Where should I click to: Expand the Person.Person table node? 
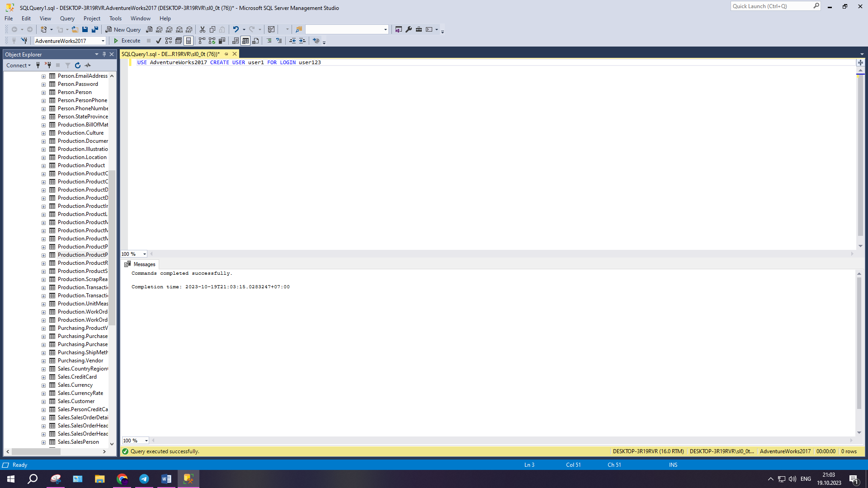pos(44,93)
